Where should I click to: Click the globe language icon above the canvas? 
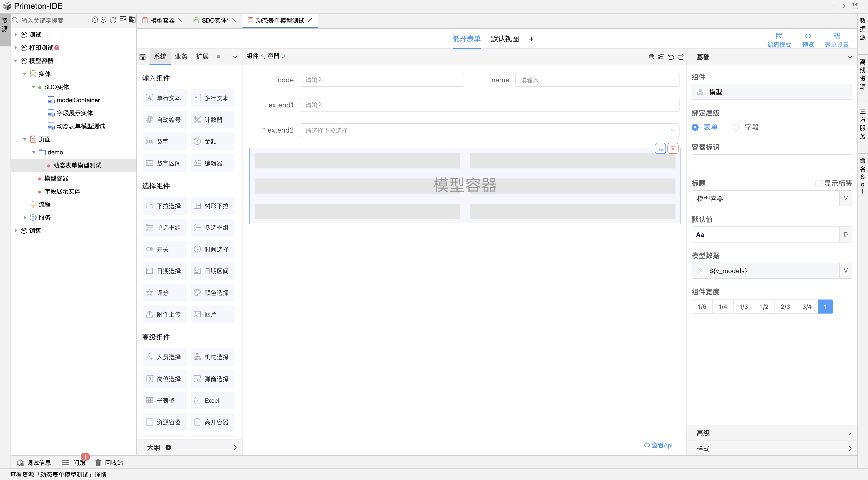pyautogui.click(x=651, y=56)
